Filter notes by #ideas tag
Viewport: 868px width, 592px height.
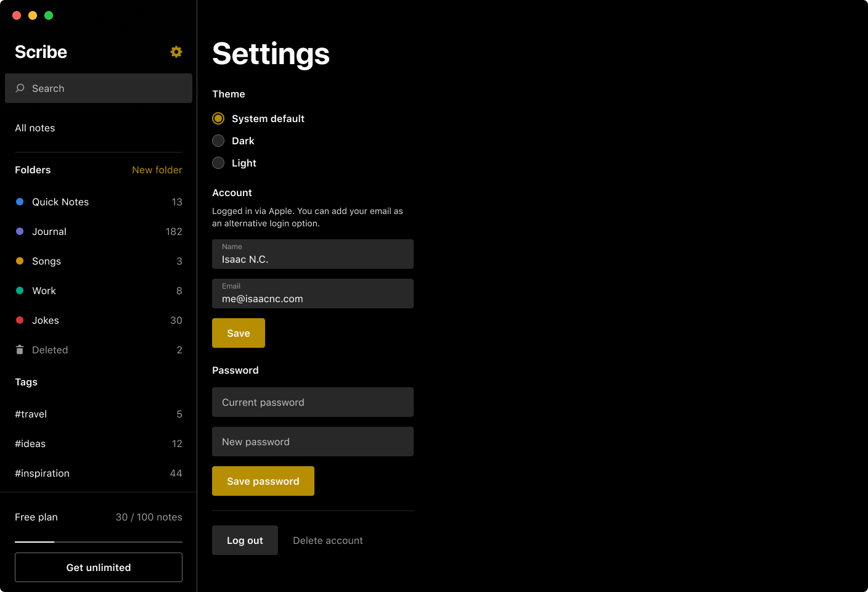click(99, 443)
